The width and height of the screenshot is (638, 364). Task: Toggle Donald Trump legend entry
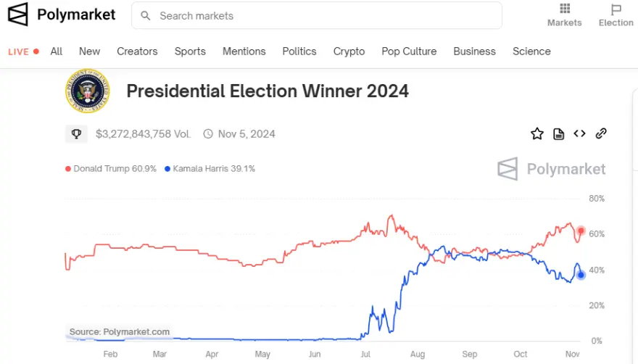point(114,169)
